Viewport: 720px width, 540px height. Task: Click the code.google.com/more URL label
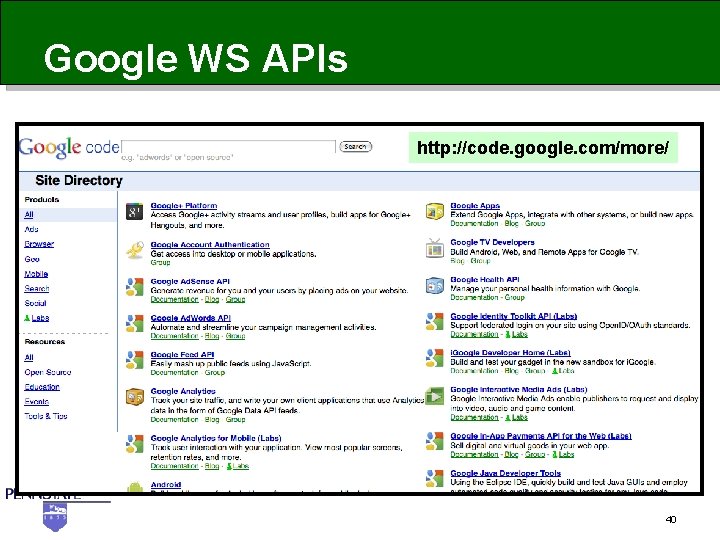[543, 147]
